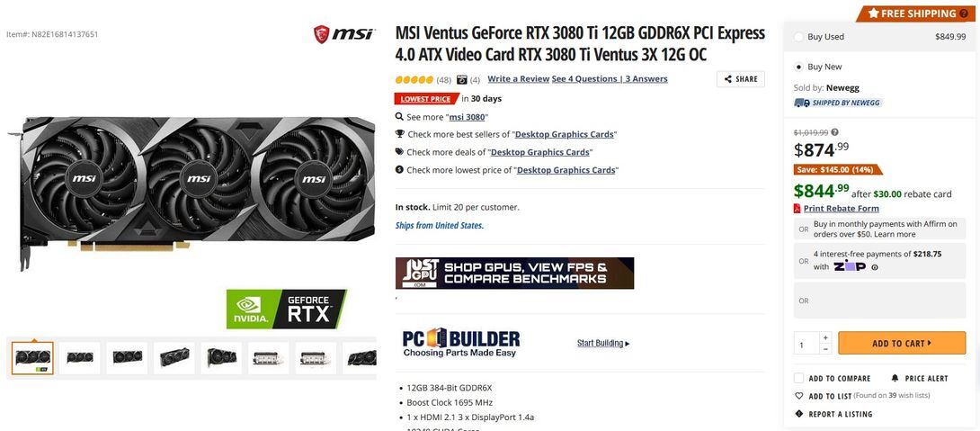Viewport: 980px width, 431px height.
Task: Click the MSI brand logo
Action: [343, 34]
